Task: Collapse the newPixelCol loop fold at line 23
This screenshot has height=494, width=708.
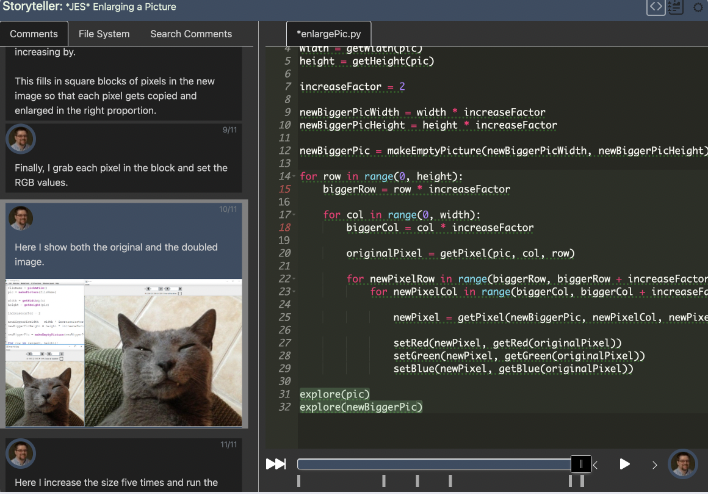Action: (294, 292)
